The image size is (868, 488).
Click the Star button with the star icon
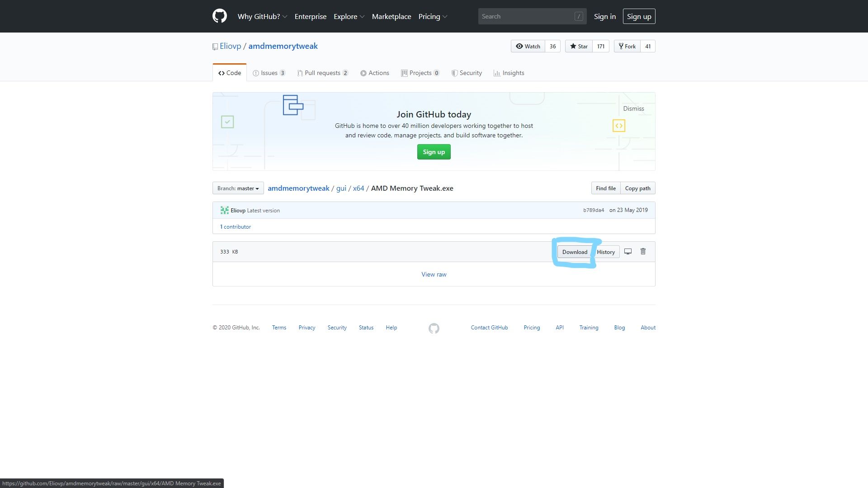coord(579,46)
